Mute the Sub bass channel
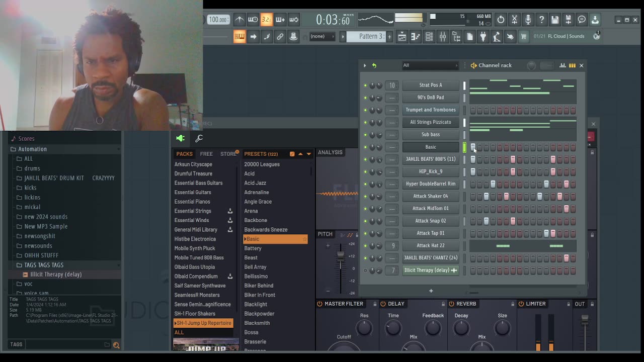The width and height of the screenshot is (644, 362). tap(365, 135)
